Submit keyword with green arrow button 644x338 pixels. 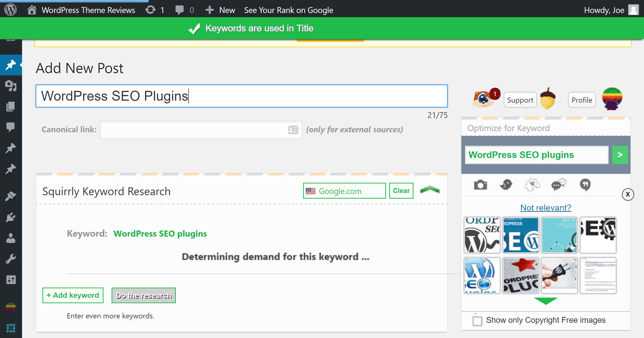click(620, 155)
